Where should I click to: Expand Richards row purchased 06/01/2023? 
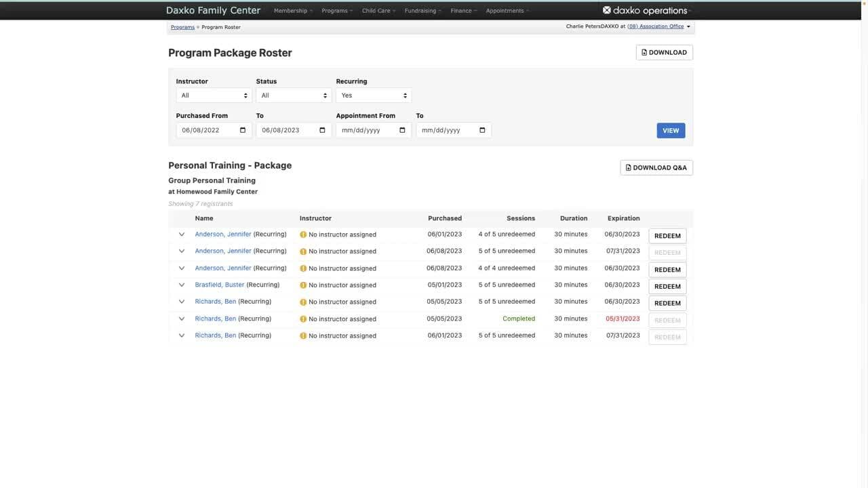(x=182, y=335)
